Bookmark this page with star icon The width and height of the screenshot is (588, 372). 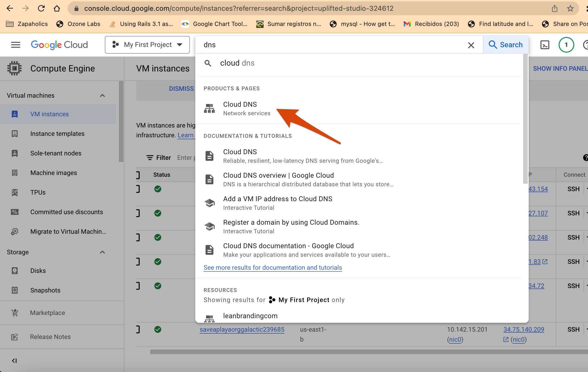point(570,9)
